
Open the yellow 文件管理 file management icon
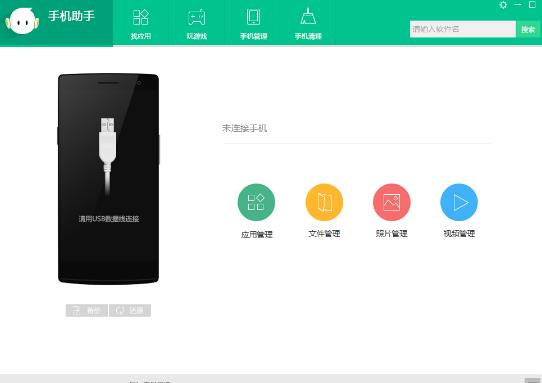(324, 202)
